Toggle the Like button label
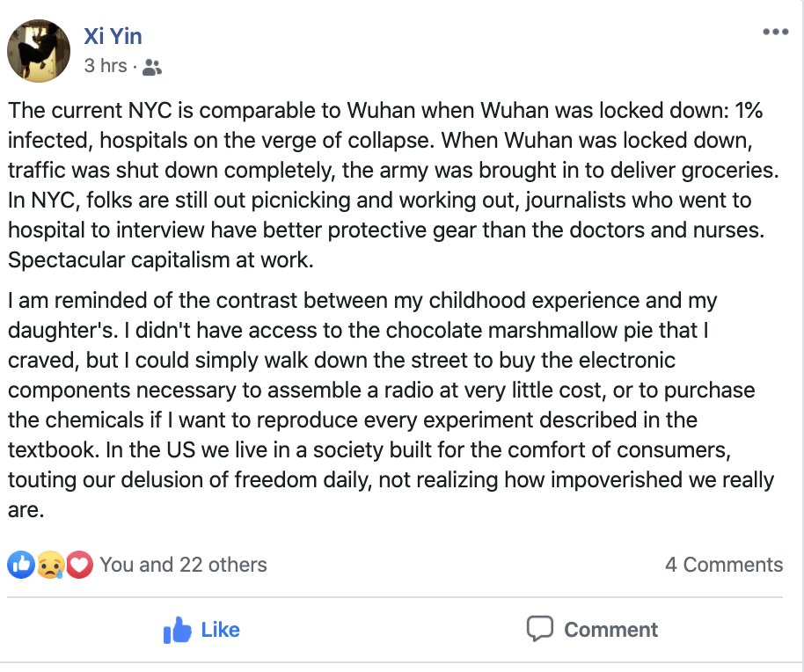Screen dimensions: 804x672 click(220, 630)
